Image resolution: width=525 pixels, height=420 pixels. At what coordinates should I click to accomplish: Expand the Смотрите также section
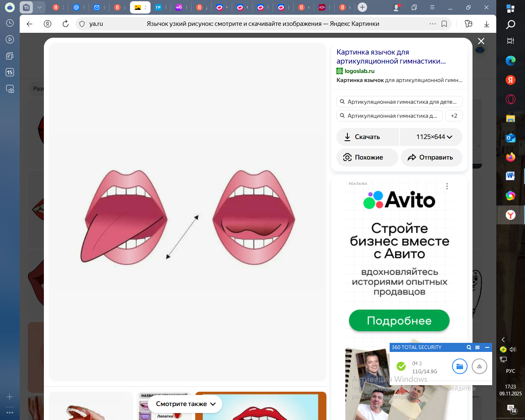[x=185, y=404]
